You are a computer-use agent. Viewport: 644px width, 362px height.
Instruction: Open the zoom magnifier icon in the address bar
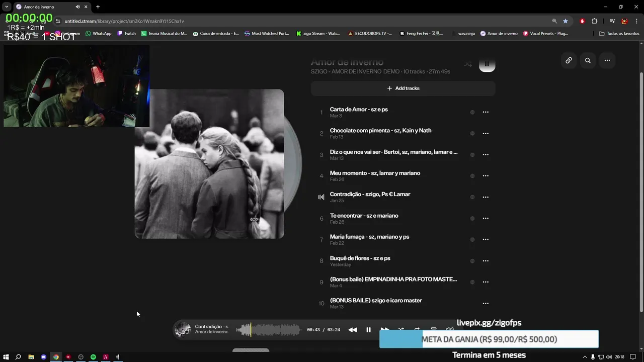[x=554, y=21]
